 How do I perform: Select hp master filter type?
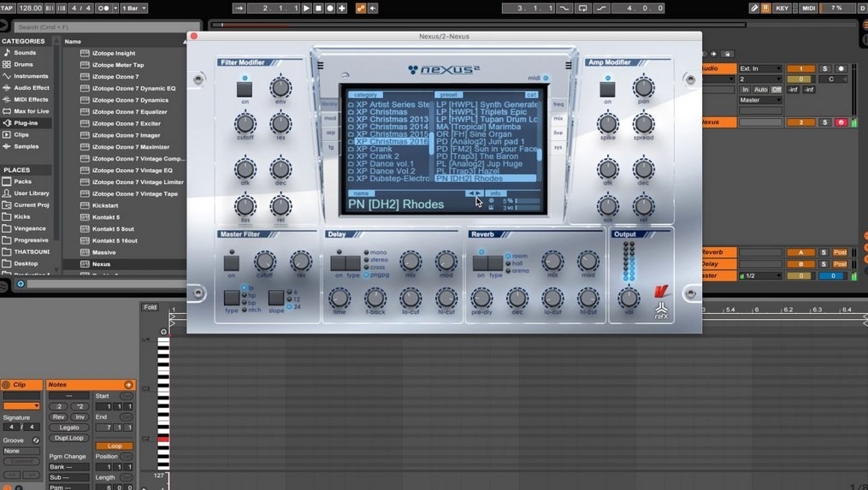click(249, 296)
